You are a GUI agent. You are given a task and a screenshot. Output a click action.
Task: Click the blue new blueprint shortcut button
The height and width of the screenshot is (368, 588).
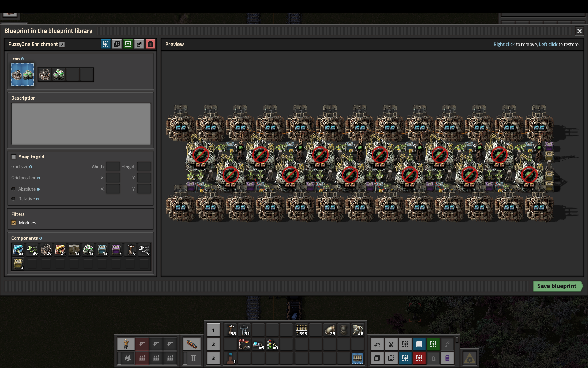pyautogui.click(x=405, y=358)
